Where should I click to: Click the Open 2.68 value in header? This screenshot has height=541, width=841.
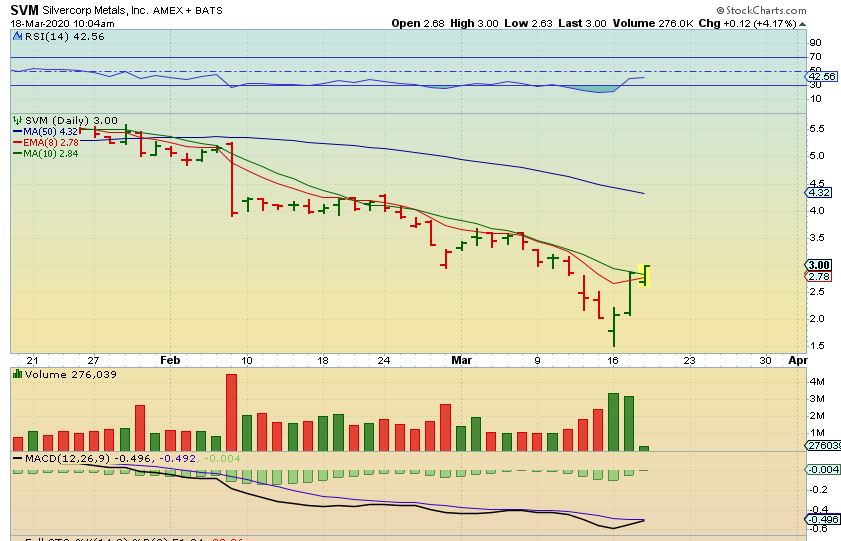pyautogui.click(x=418, y=24)
